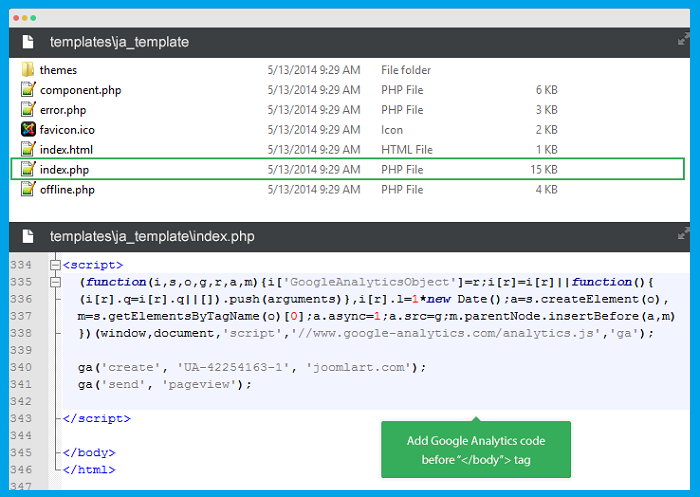Click the 'UA-42254163-1' tracking ID string
700x497 pixels.
(x=233, y=368)
